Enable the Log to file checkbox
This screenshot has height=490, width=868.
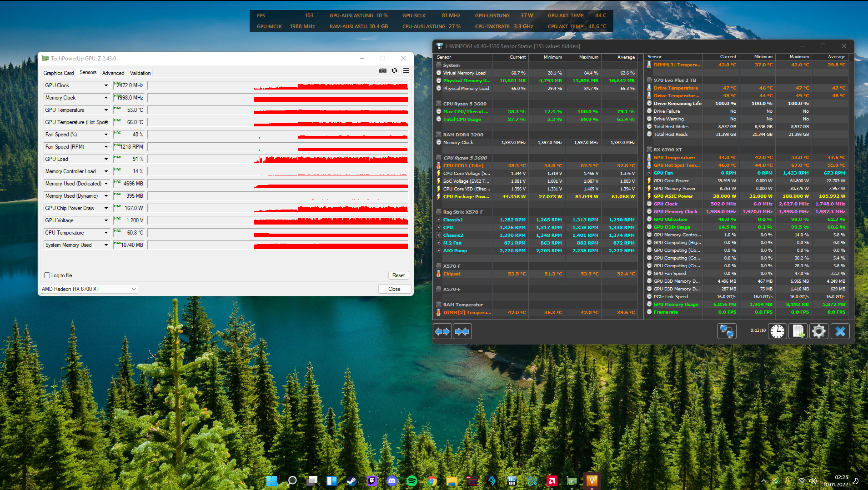pyautogui.click(x=47, y=275)
